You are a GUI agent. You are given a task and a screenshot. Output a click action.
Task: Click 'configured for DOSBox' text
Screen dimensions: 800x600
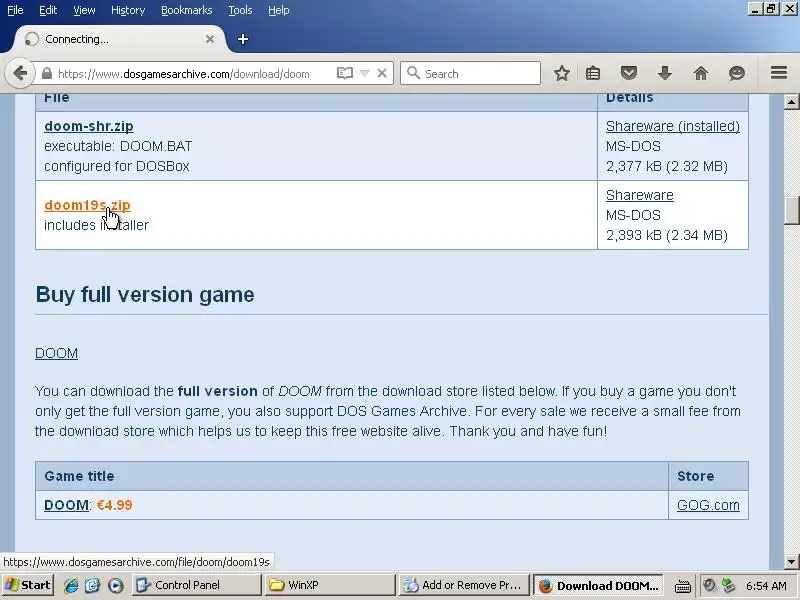[117, 166]
